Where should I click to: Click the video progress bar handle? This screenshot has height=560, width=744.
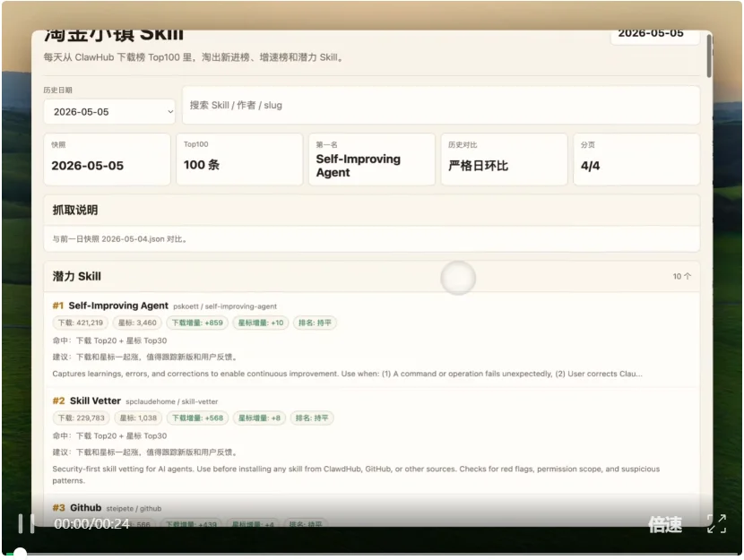20,553
